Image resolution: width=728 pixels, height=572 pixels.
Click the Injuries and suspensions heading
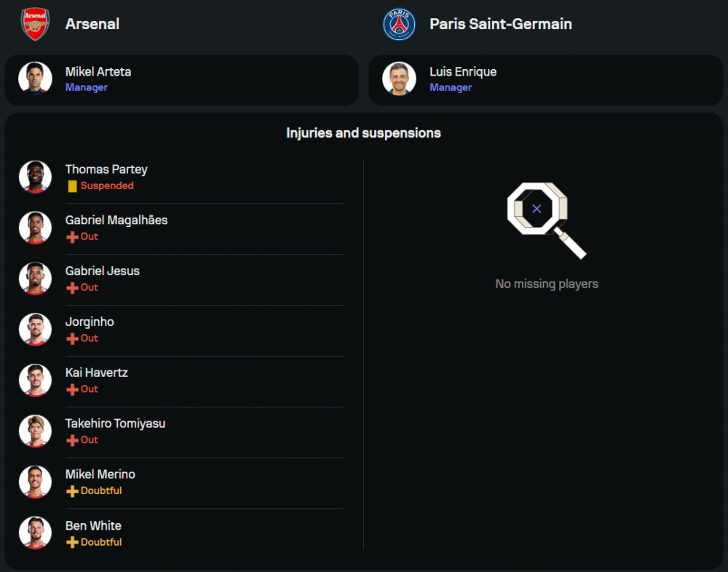pos(363,133)
